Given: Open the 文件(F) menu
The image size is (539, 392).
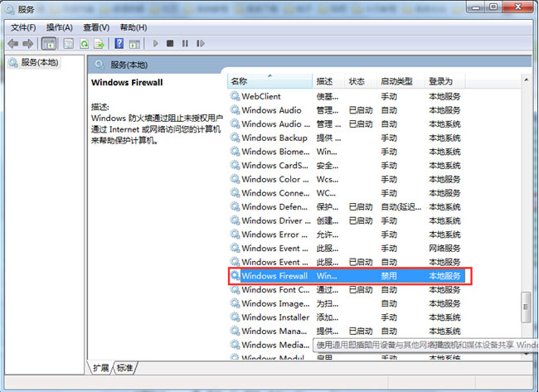Looking at the screenshot, I should (x=23, y=27).
